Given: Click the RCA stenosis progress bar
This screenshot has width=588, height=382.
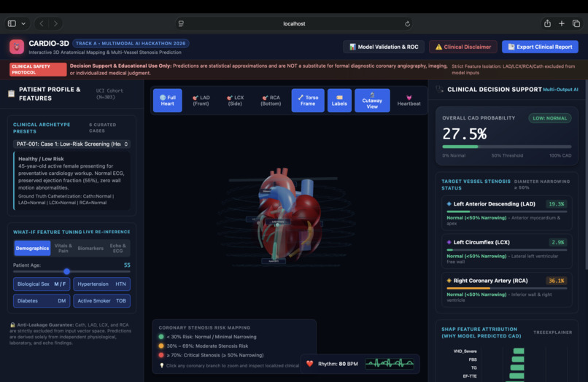Looking at the screenshot, I should click(x=506, y=288).
